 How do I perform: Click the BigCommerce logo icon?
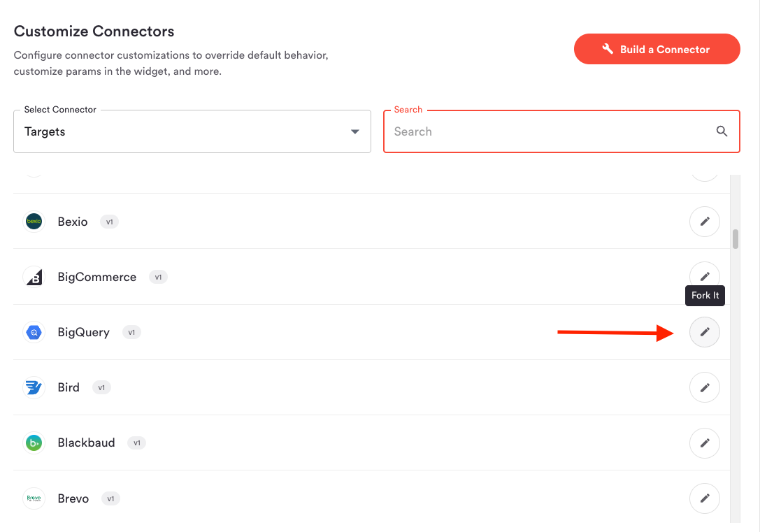[34, 277]
